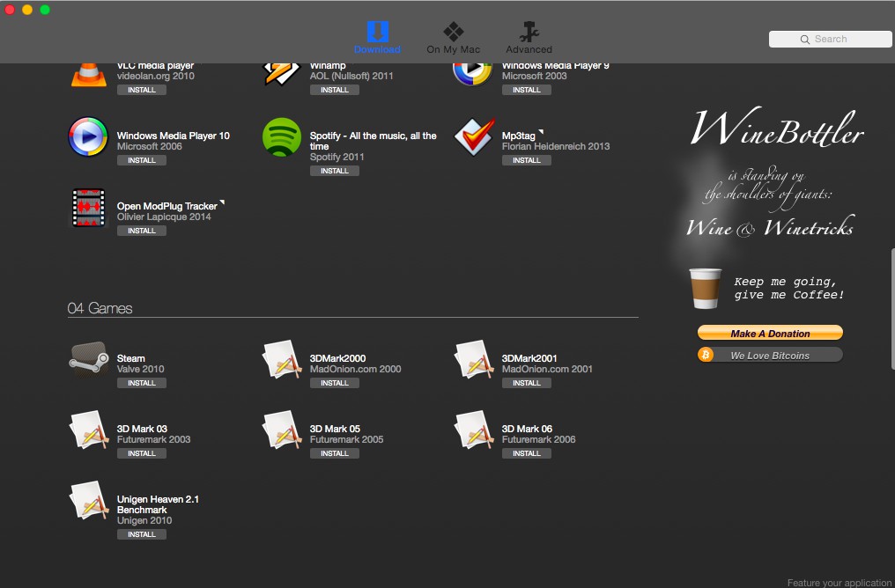Click the Spotify app icon

coord(282,137)
